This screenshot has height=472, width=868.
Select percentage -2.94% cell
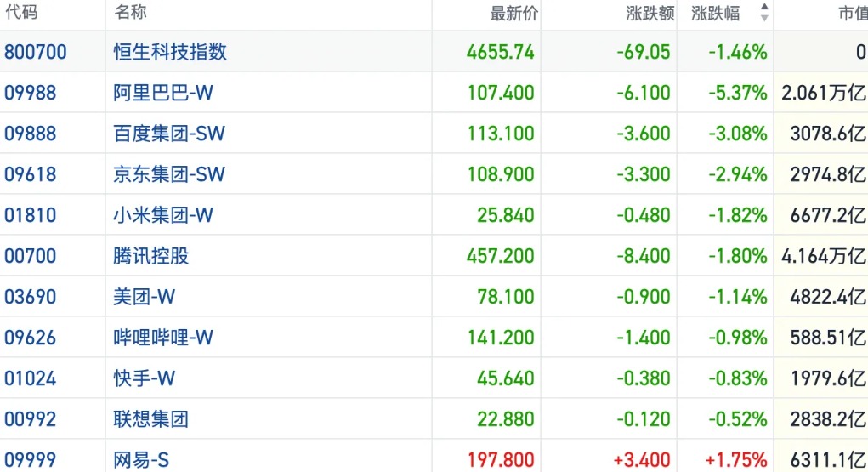[x=738, y=174]
